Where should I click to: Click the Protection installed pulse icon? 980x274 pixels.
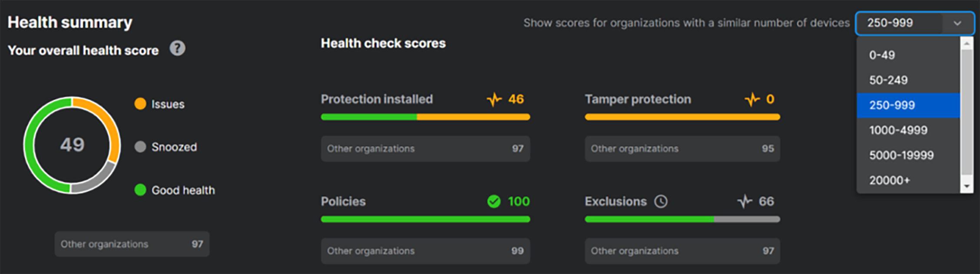pyautogui.click(x=494, y=100)
